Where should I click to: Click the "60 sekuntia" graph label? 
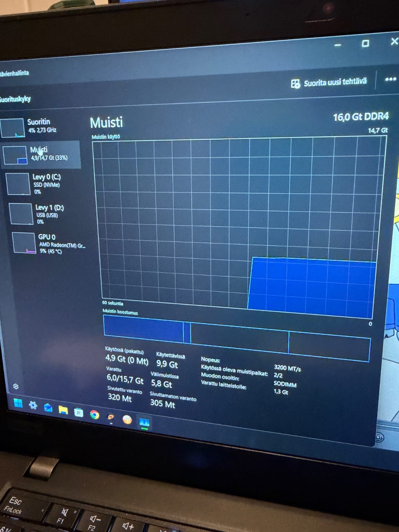[x=113, y=303]
